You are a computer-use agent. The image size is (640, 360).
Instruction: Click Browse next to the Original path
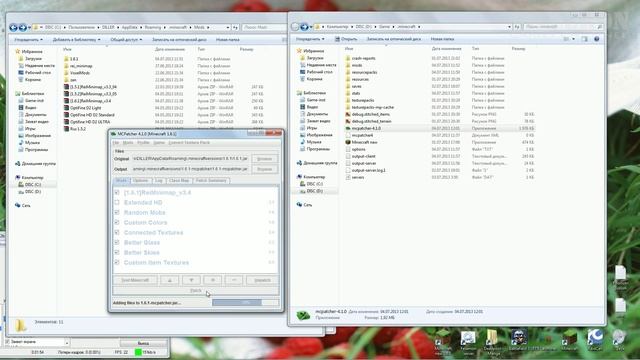[264, 158]
